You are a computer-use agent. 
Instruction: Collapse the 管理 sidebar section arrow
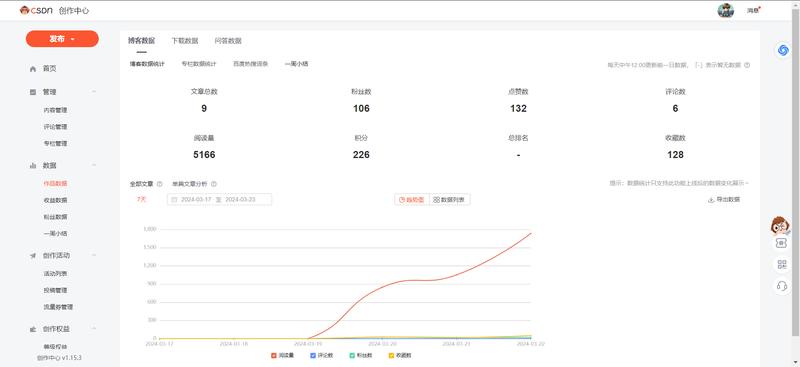click(94, 92)
